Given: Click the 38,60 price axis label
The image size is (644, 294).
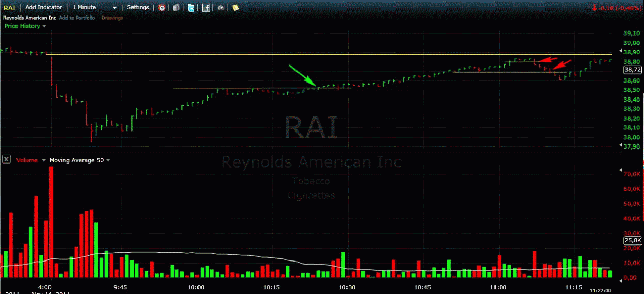Looking at the screenshot, I should coord(632,80).
